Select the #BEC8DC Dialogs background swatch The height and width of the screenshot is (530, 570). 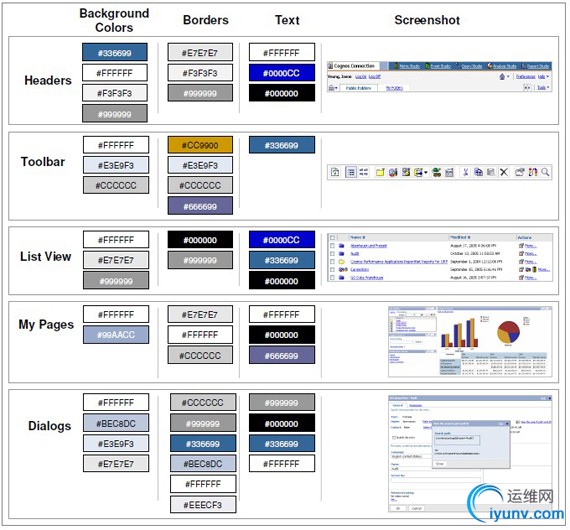coord(116,423)
